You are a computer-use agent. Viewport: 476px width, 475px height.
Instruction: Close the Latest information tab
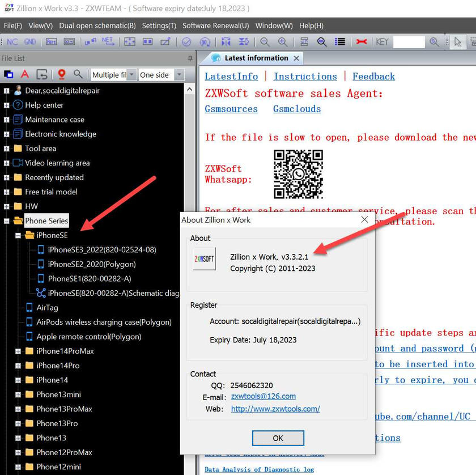tap(296, 58)
